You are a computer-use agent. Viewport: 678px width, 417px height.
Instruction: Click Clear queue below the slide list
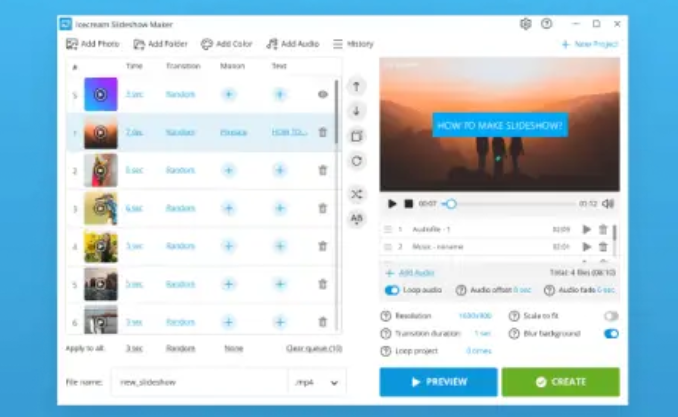pos(314,348)
